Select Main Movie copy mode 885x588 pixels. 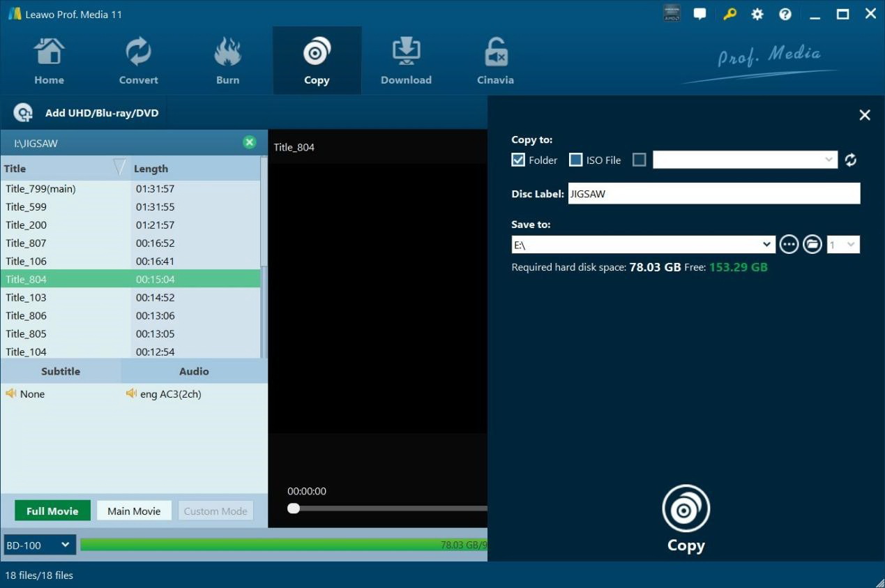(x=134, y=511)
